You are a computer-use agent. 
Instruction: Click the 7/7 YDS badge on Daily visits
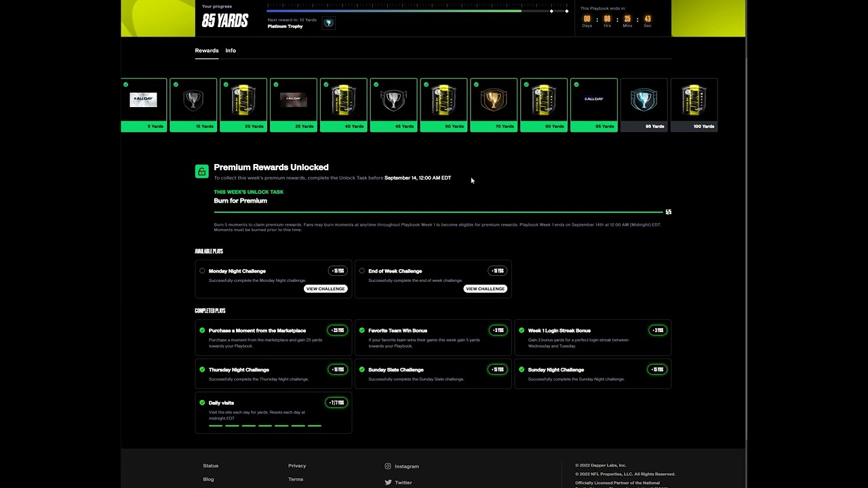pos(337,403)
